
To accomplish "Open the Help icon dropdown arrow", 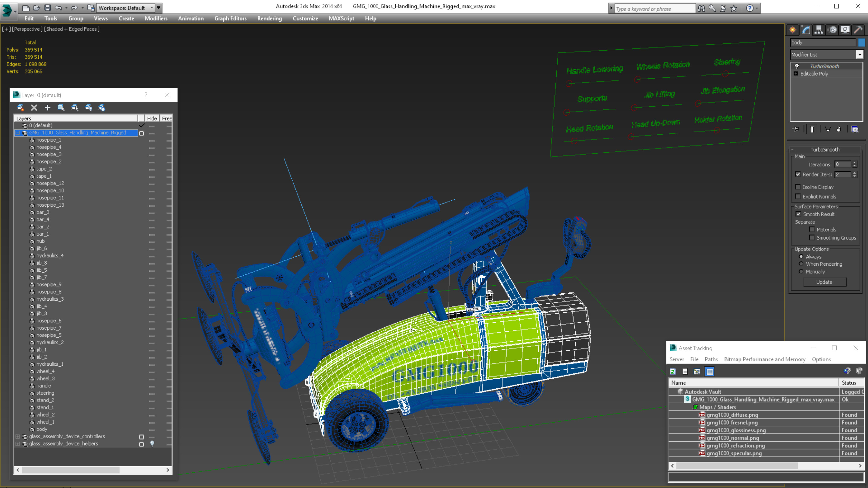I will point(757,8).
